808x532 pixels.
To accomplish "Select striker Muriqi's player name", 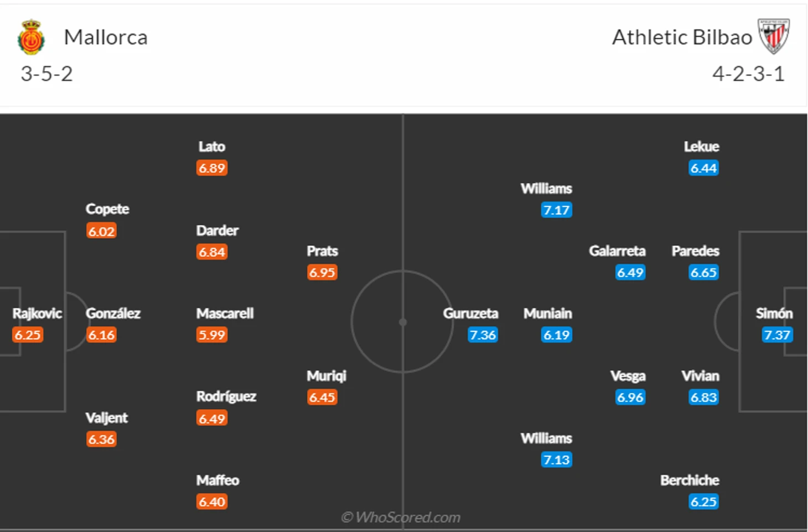I will pyautogui.click(x=327, y=376).
